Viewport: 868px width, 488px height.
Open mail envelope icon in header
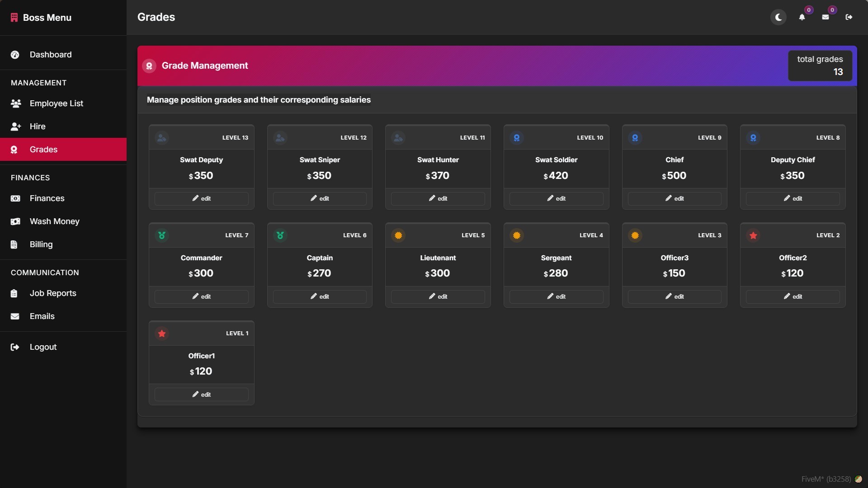tap(825, 17)
